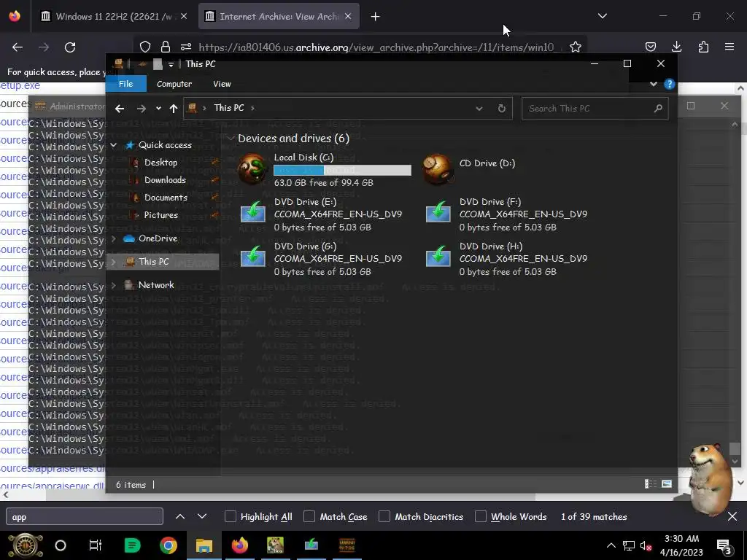Open DVD Drive (F:) icon
The image size is (747, 560).
pos(438,212)
